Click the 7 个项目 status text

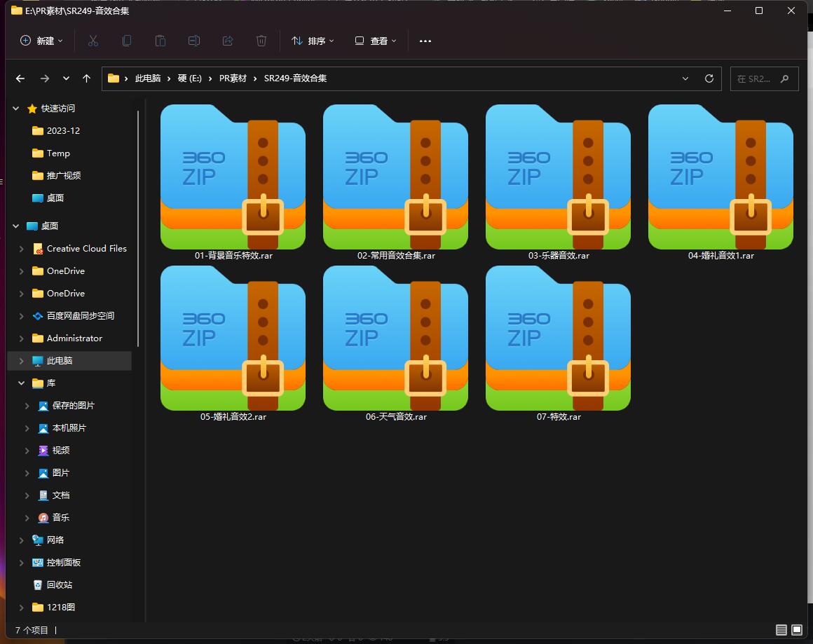pyautogui.click(x=32, y=630)
